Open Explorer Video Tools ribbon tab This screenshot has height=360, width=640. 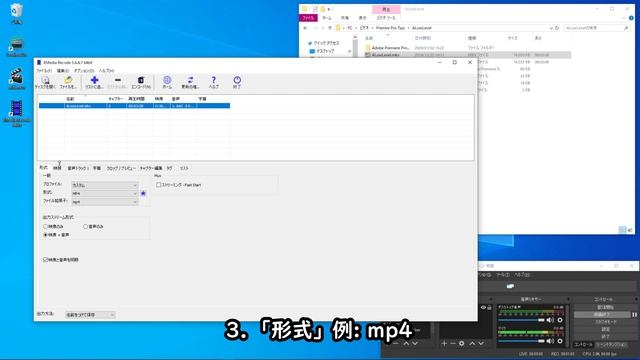pos(386,18)
